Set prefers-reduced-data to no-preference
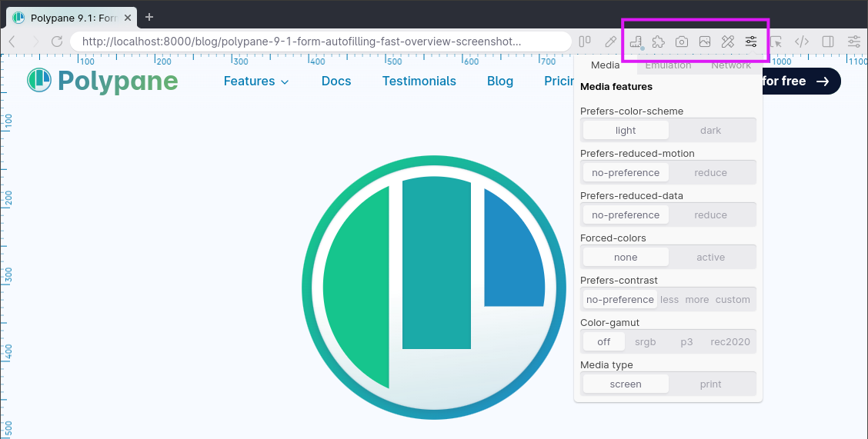 tap(626, 215)
